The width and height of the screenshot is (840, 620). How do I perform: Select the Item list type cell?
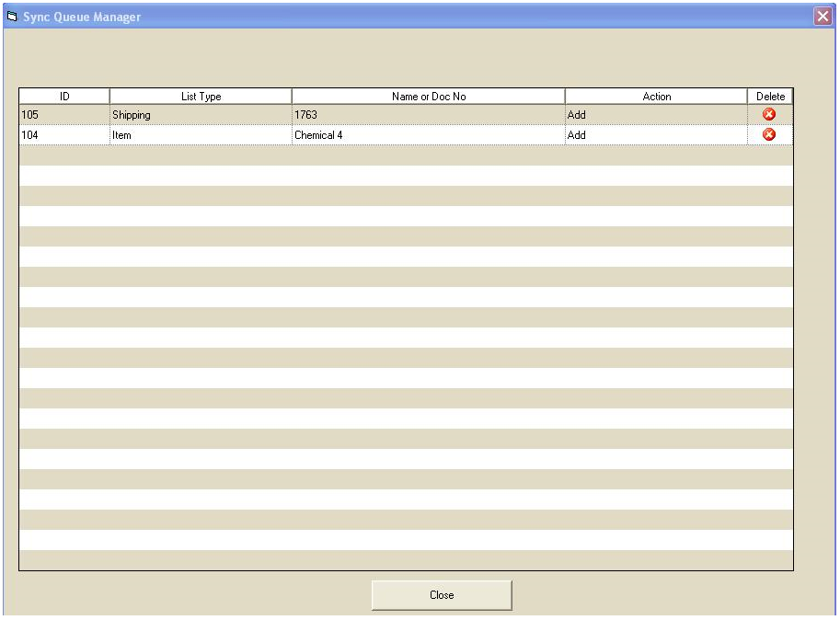tap(201, 135)
